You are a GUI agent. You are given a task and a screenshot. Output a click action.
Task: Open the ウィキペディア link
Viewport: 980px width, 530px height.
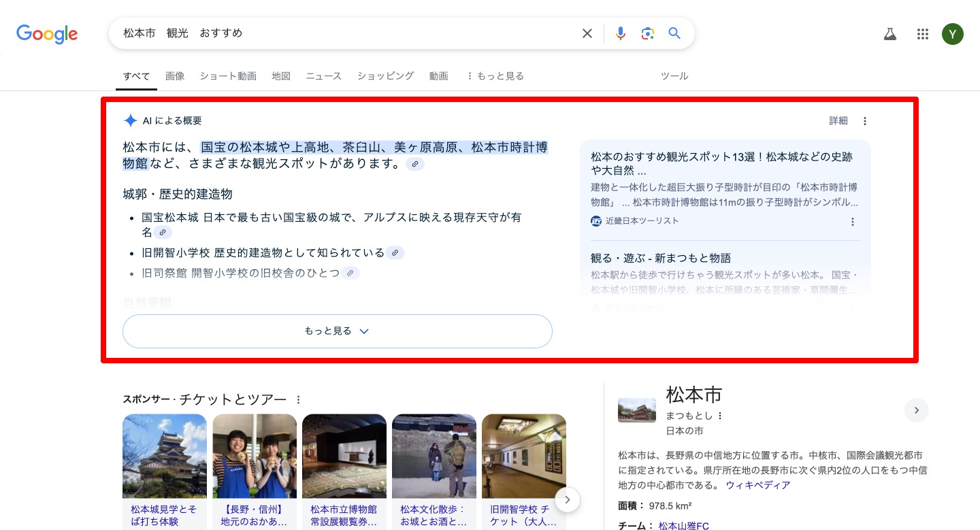758,485
